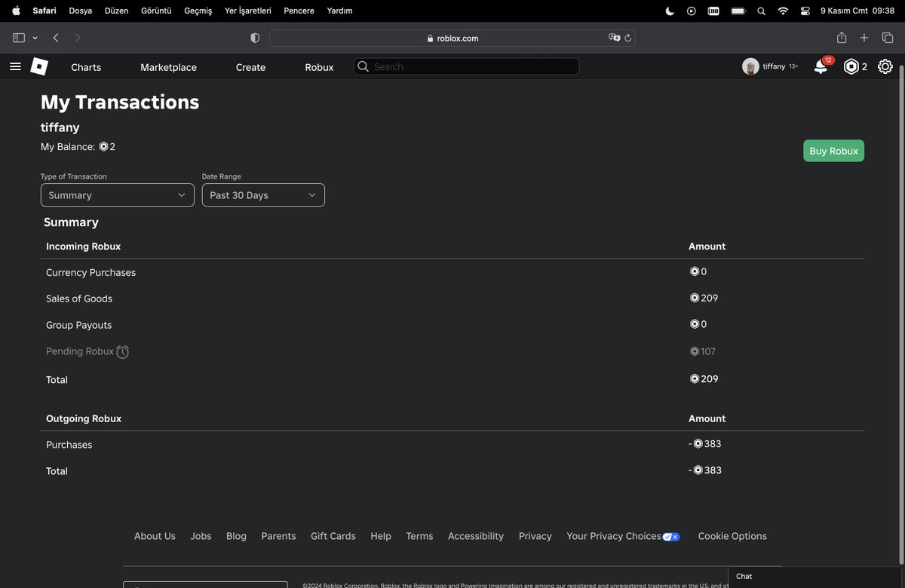
Task: Open the Düzen menu
Action: click(x=116, y=11)
